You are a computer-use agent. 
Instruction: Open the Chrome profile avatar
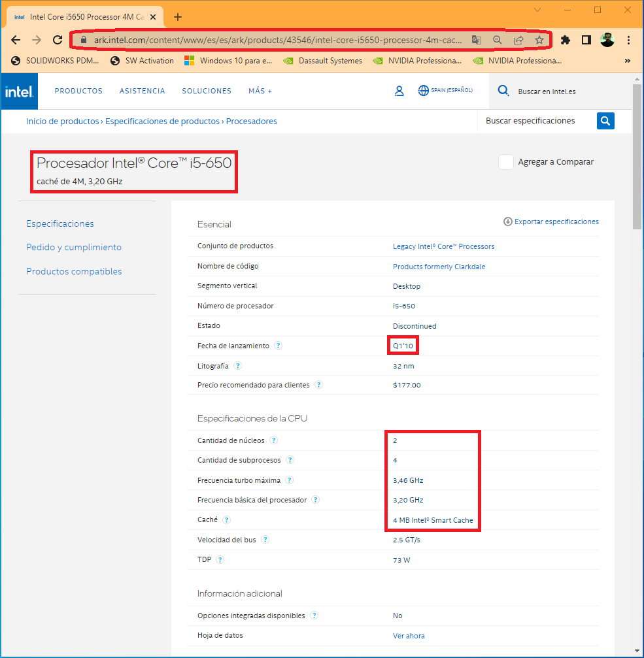pos(607,40)
